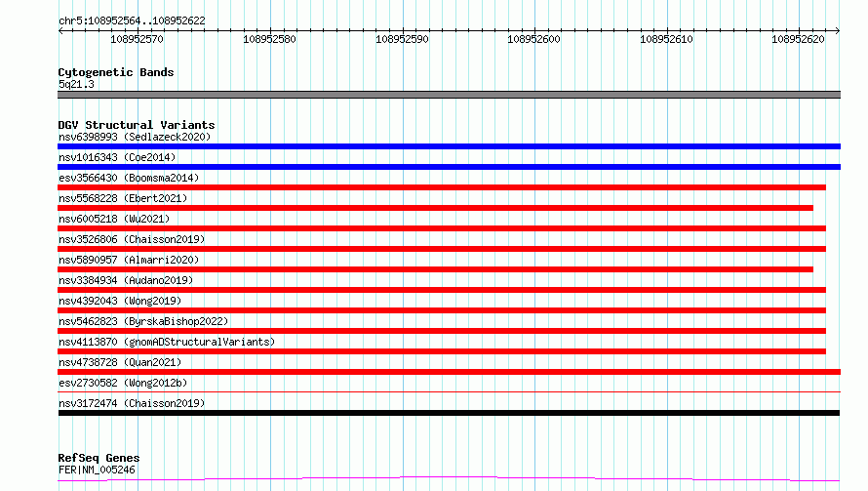Click the 108952570 ruler position label
This screenshot has height=491, width=868.
(137, 39)
